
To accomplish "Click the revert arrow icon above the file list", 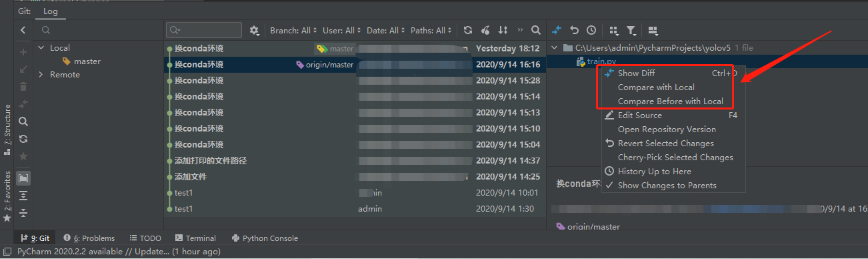I will point(575,30).
